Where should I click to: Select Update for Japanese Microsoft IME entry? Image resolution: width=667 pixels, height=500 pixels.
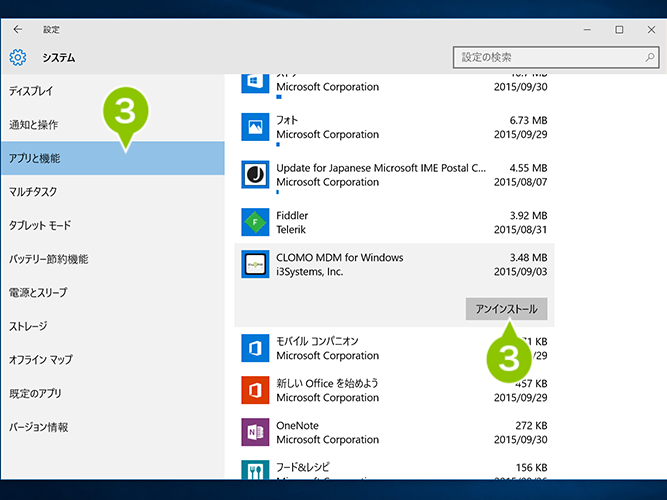point(381,168)
